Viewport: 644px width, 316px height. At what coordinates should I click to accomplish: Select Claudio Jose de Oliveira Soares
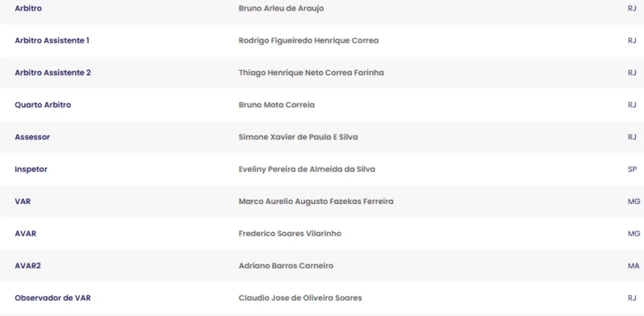pyautogui.click(x=299, y=298)
